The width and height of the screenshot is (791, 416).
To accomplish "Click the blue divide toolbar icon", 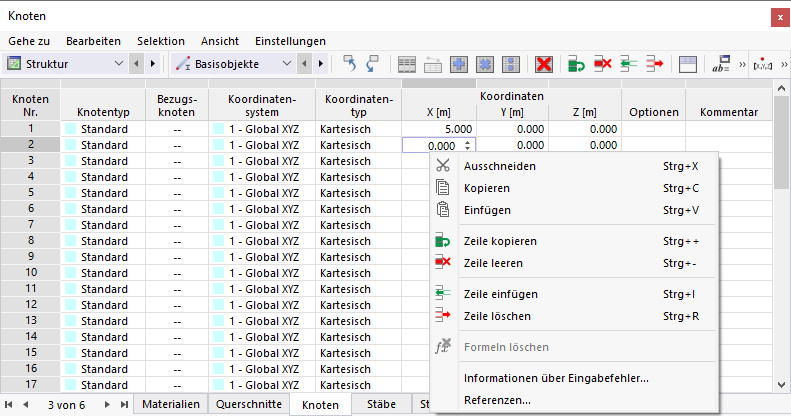I will pyautogui.click(x=511, y=64).
